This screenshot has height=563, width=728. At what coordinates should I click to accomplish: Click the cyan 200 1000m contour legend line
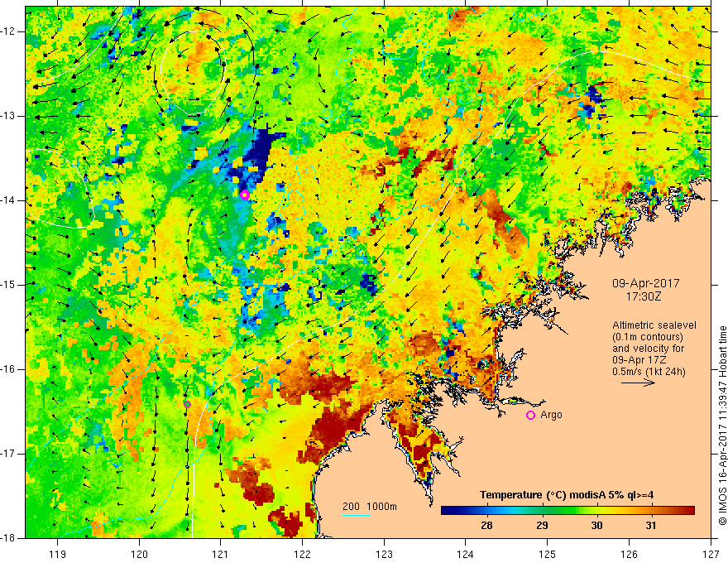click(x=357, y=515)
